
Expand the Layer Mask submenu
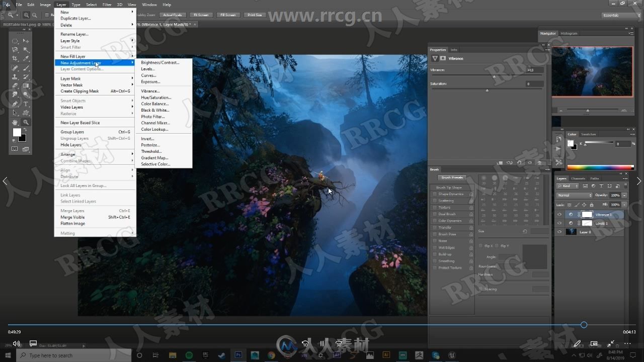pos(95,78)
